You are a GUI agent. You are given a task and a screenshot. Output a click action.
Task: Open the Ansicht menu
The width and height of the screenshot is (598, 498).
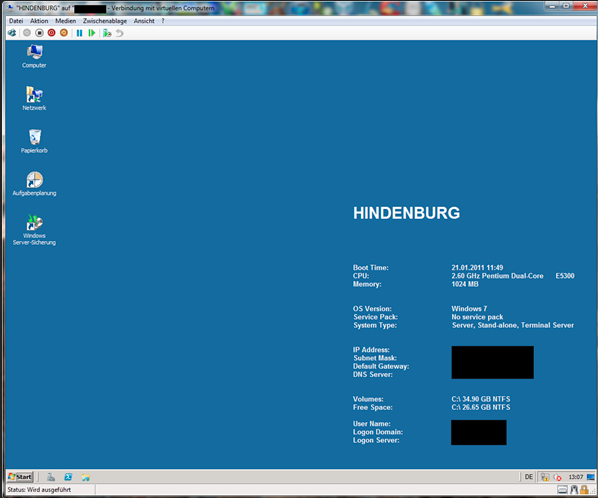[144, 21]
